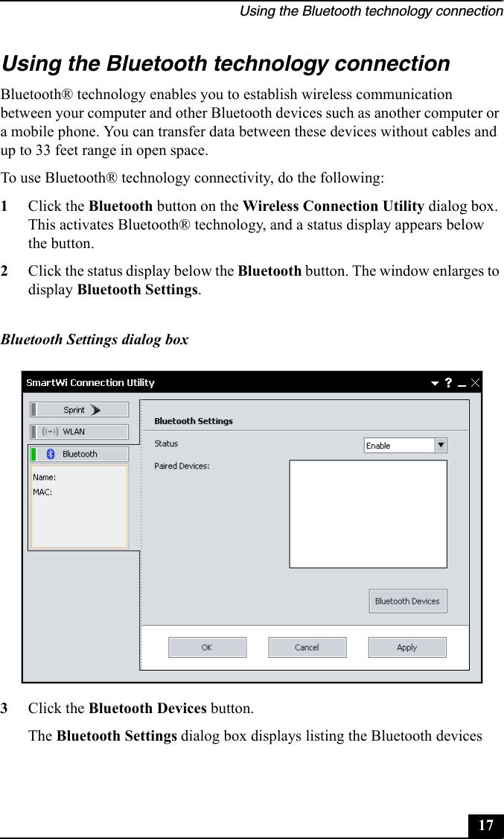Click the WLAN signal icon

50,432
